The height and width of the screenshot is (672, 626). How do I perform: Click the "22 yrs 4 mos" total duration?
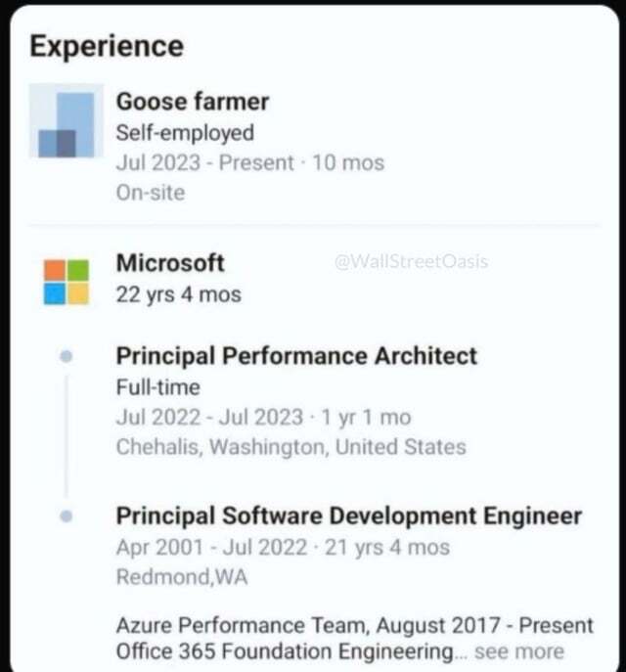click(x=178, y=293)
